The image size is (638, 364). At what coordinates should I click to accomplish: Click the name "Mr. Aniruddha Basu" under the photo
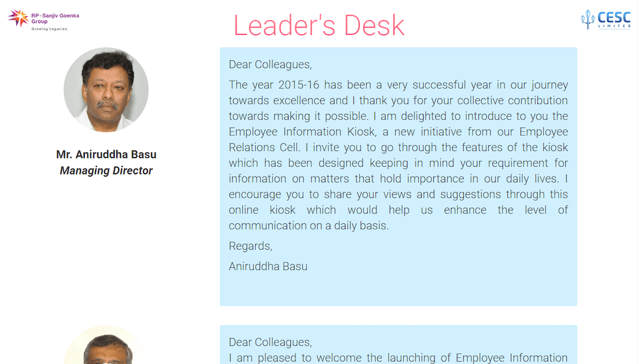pos(106,155)
